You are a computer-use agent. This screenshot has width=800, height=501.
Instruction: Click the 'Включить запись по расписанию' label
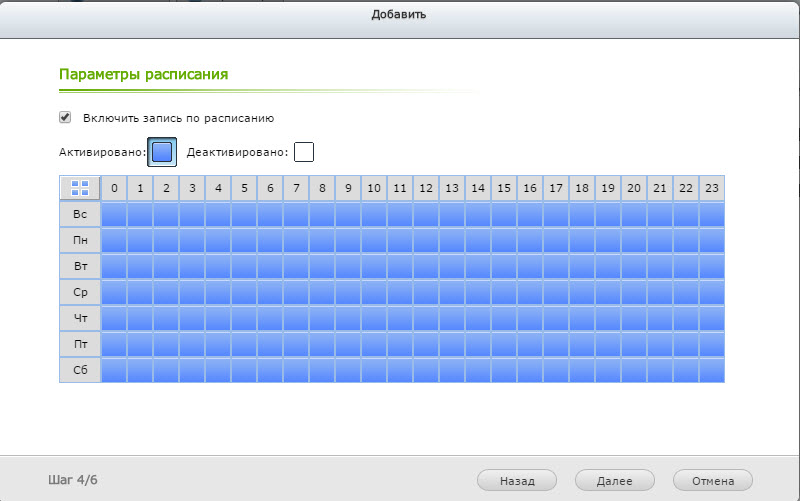(179, 118)
